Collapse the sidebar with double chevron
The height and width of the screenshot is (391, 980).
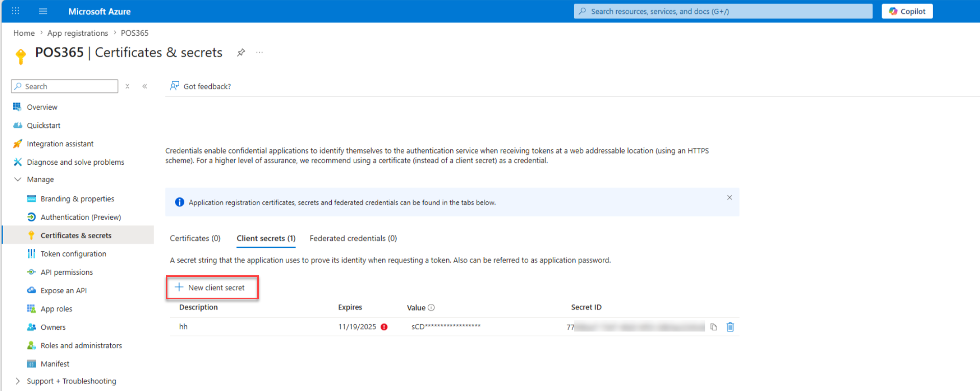point(145,86)
